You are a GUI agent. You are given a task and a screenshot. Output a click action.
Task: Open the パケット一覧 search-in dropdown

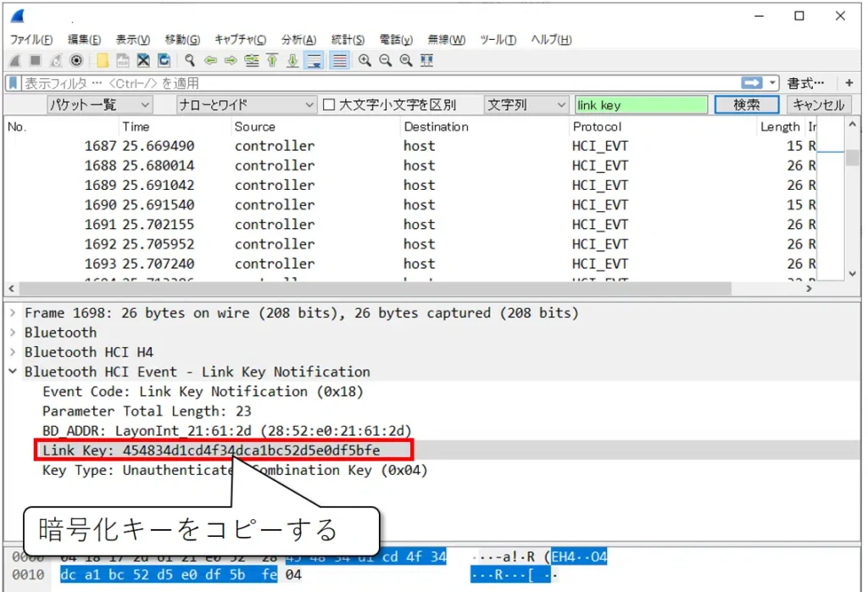coord(99,105)
